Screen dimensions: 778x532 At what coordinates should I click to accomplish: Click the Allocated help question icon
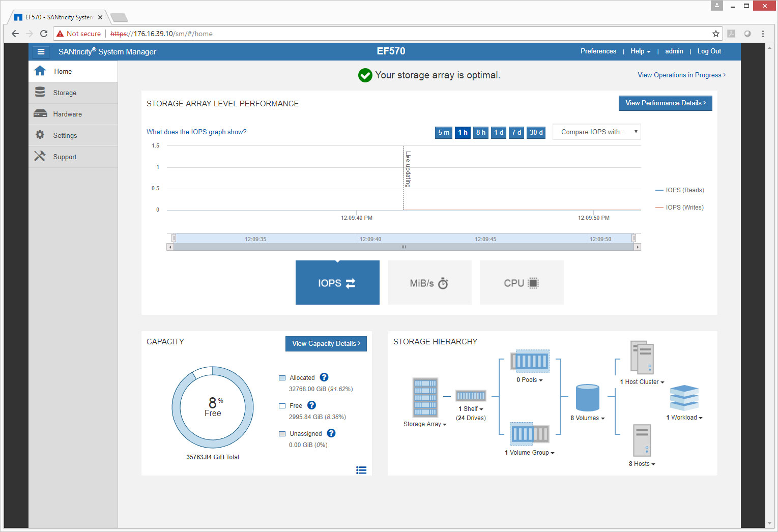[324, 377]
